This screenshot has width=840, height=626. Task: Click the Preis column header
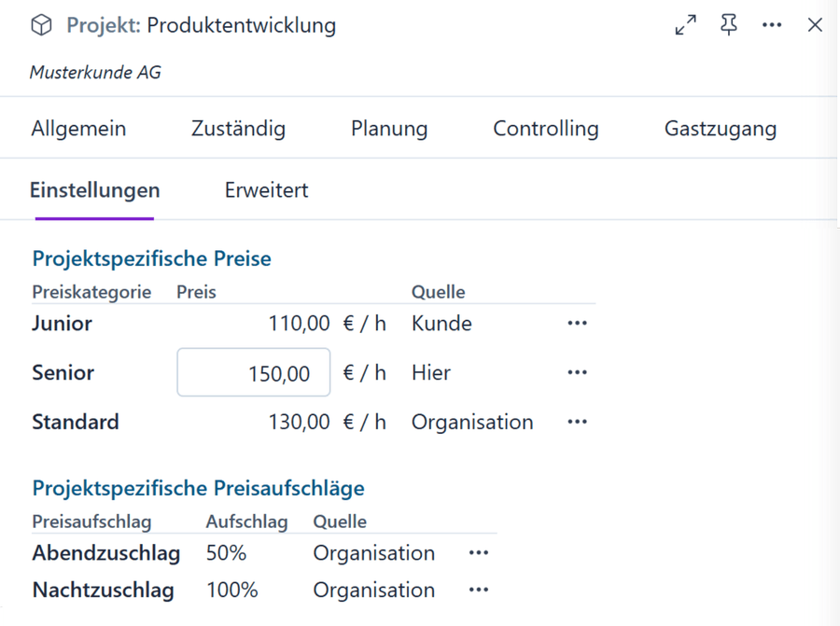197,292
